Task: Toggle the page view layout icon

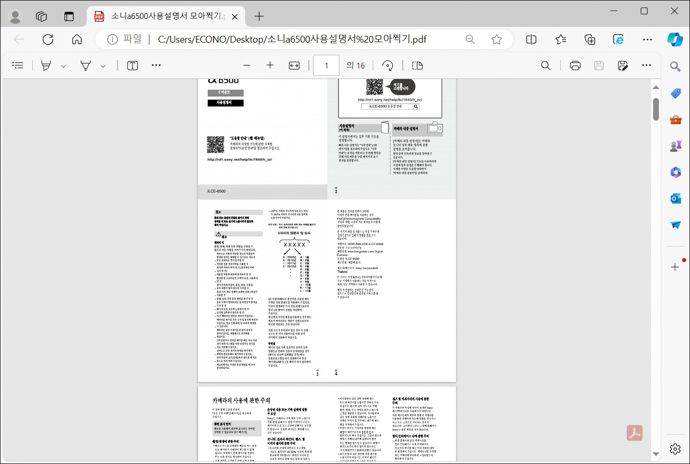Action: point(417,66)
